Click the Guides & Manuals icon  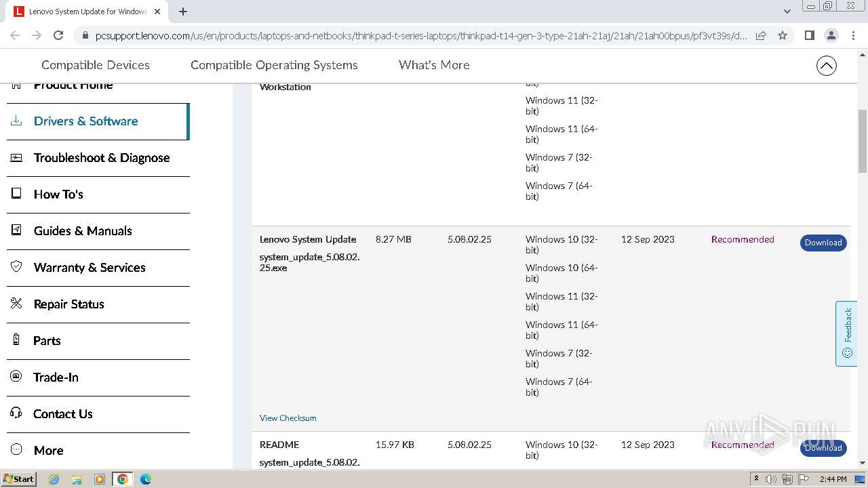[x=16, y=230]
